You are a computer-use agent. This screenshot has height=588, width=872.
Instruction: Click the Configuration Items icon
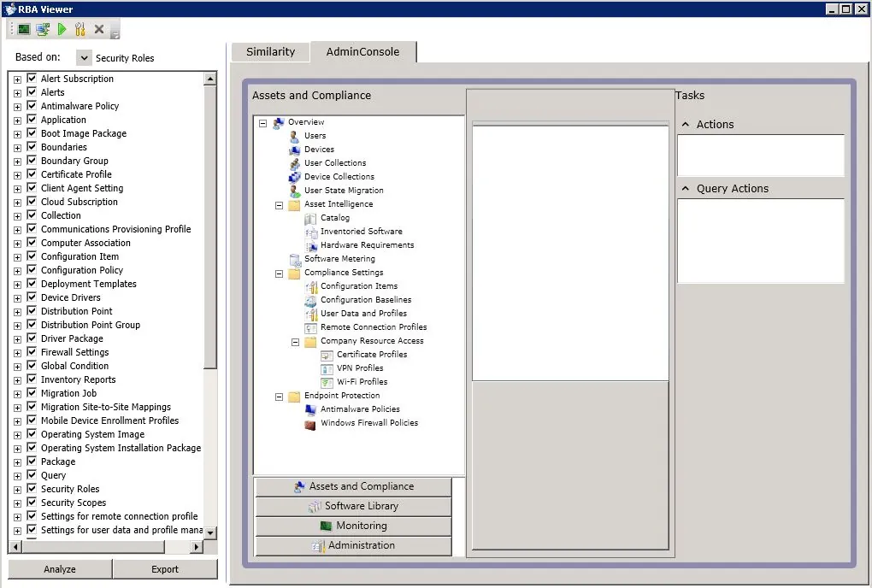310,286
